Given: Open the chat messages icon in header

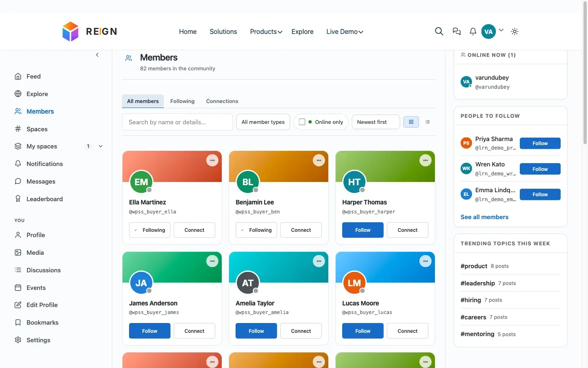Looking at the screenshot, I should pyautogui.click(x=457, y=31).
